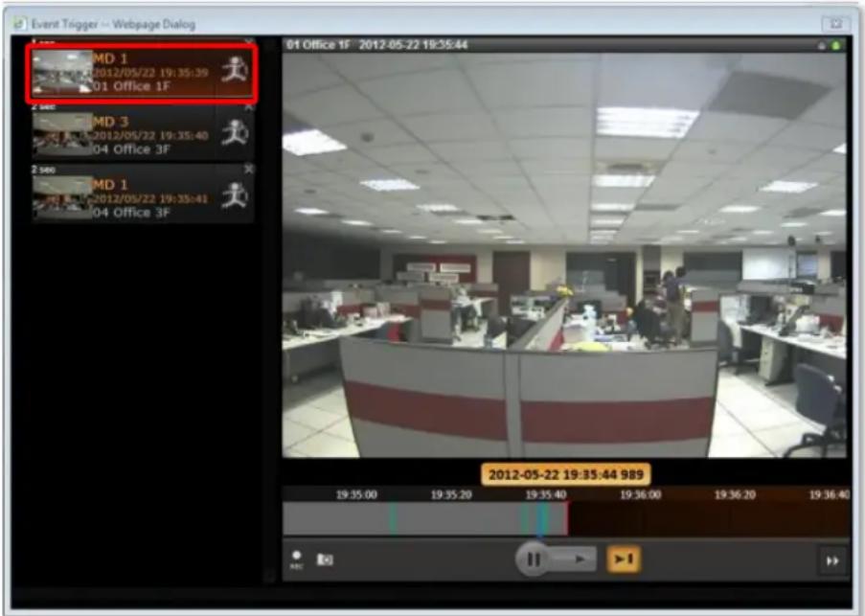Select the MD 1 event for 01 Office 1F

click(142, 72)
